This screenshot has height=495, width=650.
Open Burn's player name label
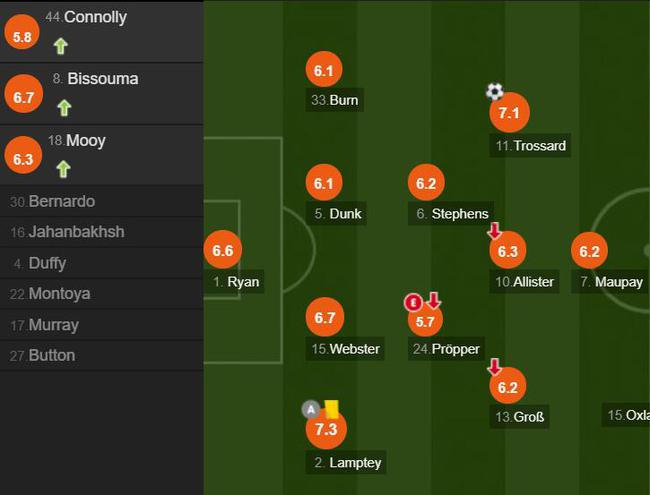pos(334,100)
